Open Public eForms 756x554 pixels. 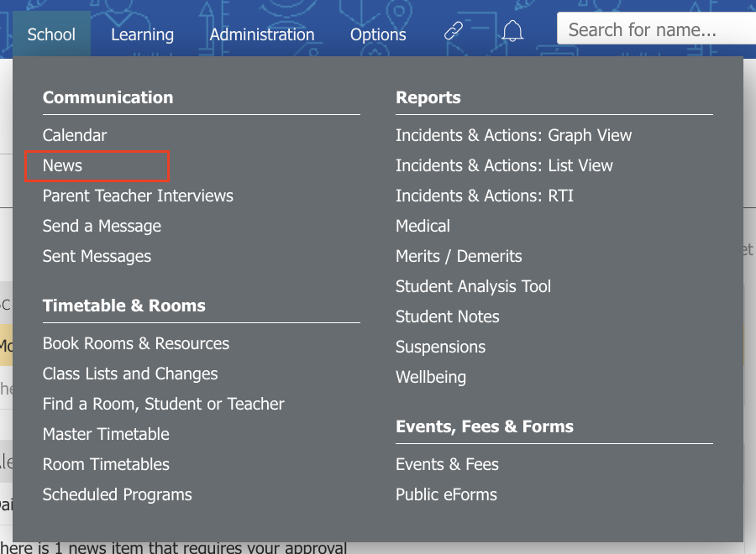click(446, 494)
